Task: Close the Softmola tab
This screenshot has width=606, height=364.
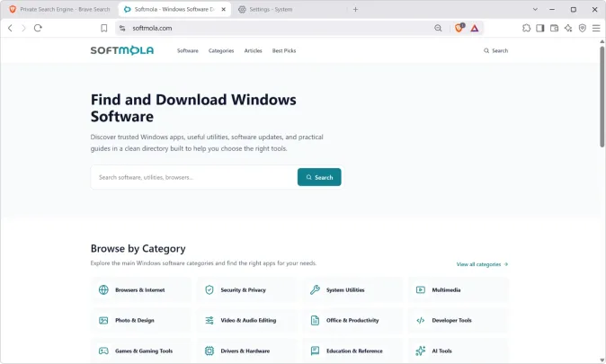Action: pyautogui.click(x=223, y=9)
